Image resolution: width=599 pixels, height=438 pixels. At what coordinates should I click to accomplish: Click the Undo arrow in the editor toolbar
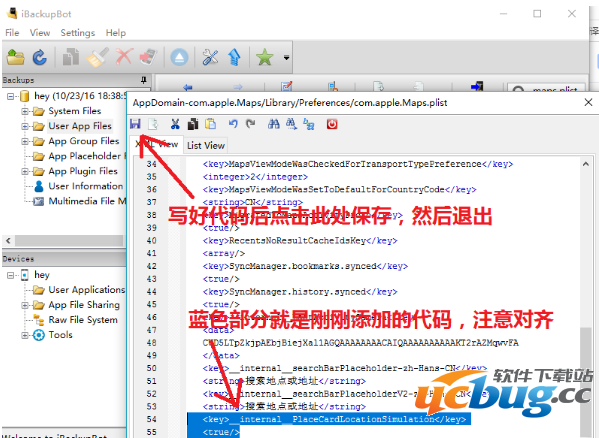pyautogui.click(x=233, y=124)
